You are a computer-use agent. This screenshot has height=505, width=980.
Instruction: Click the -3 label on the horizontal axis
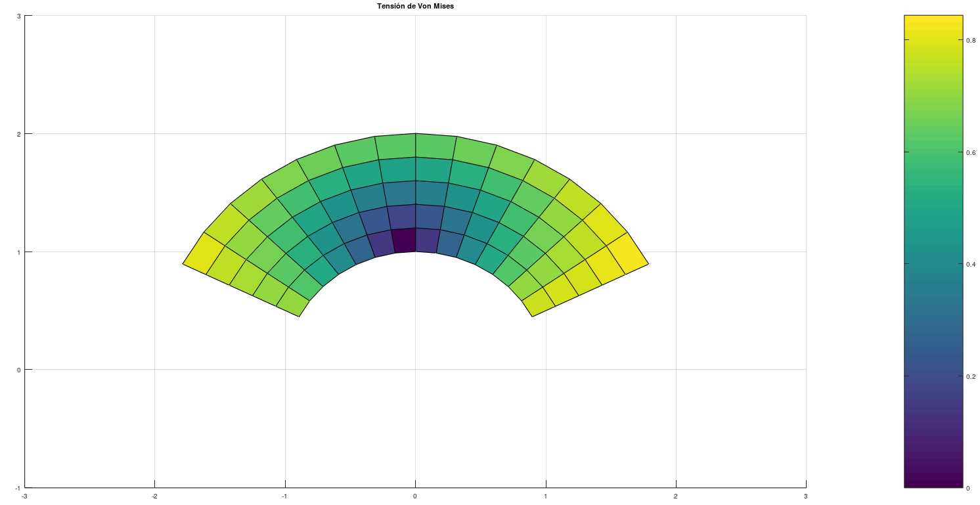tap(24, 496)
